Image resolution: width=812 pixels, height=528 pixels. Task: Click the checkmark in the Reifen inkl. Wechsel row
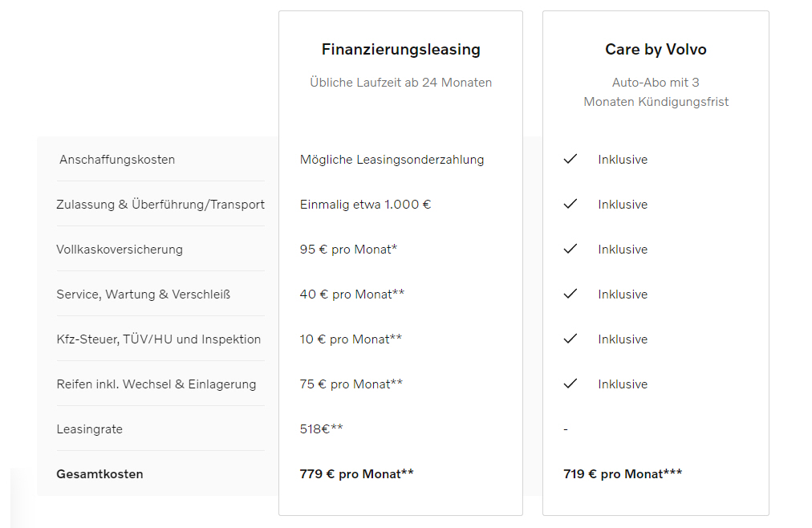pos(570,384)
